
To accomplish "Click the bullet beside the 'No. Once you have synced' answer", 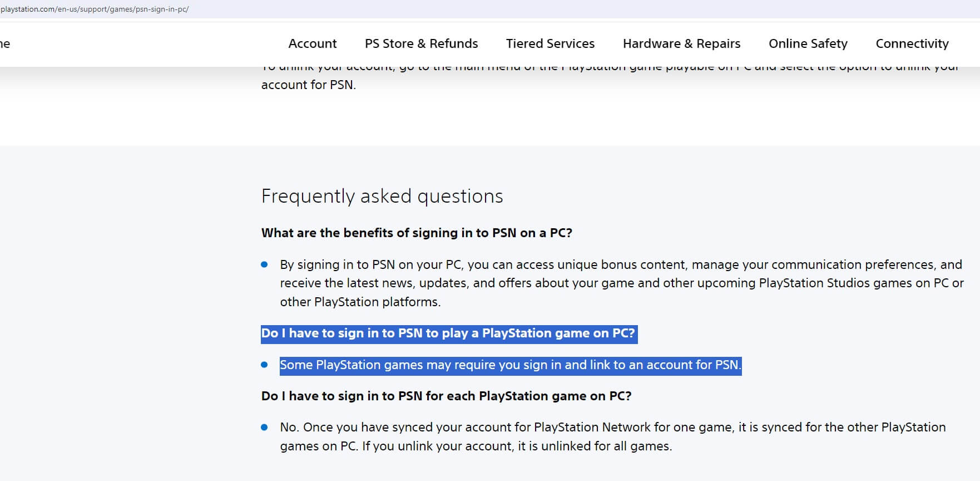I will click(x=265, y=428).
